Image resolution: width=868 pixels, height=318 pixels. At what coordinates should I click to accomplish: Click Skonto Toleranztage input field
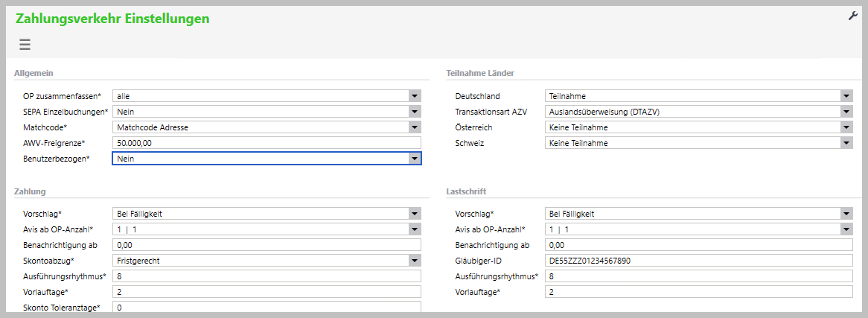[266, 308]
